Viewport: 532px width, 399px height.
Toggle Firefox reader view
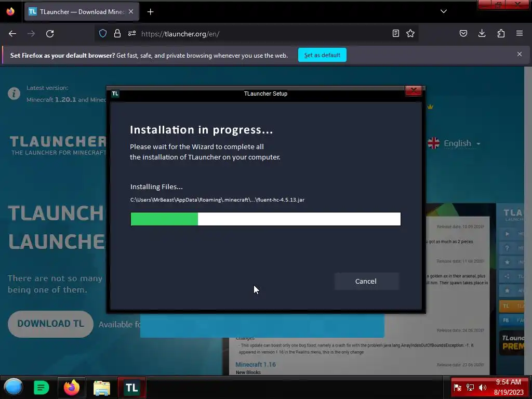click(395, 33)
